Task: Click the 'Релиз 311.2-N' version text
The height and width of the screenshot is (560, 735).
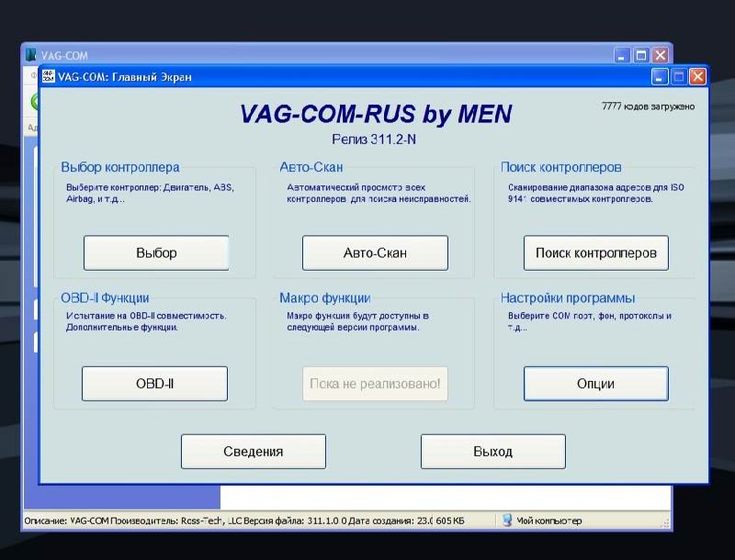Action: click(374, 139)
